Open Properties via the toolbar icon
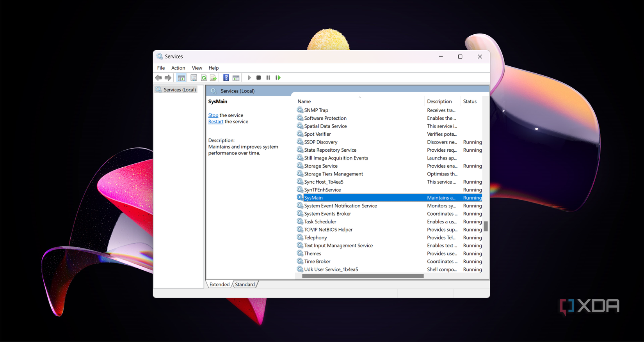 (x=194, y=78)
